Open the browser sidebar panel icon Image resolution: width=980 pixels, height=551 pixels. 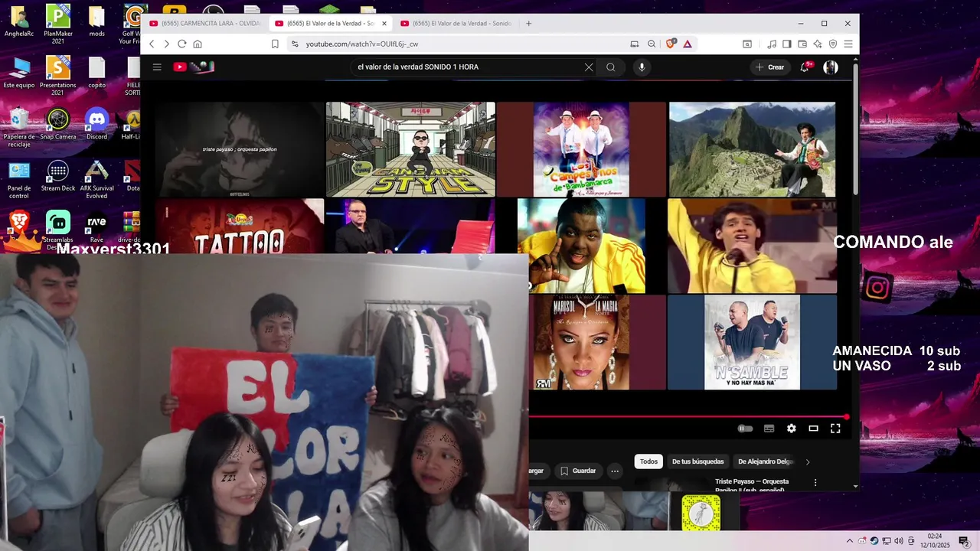(787, 44)
